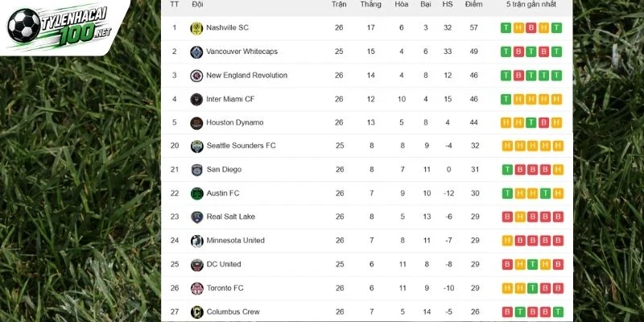Click the New England Revolution crest
Screen dimensions: 644x322
coord(196,76)
